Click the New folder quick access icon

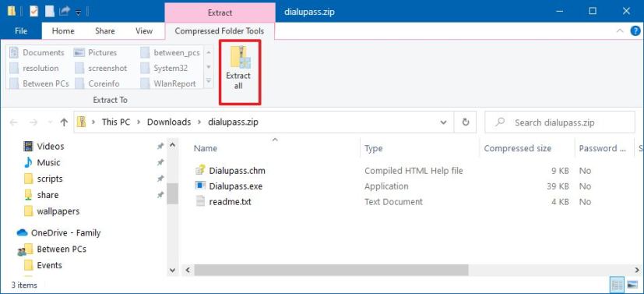pyautogui.click(x=50, y=12)
